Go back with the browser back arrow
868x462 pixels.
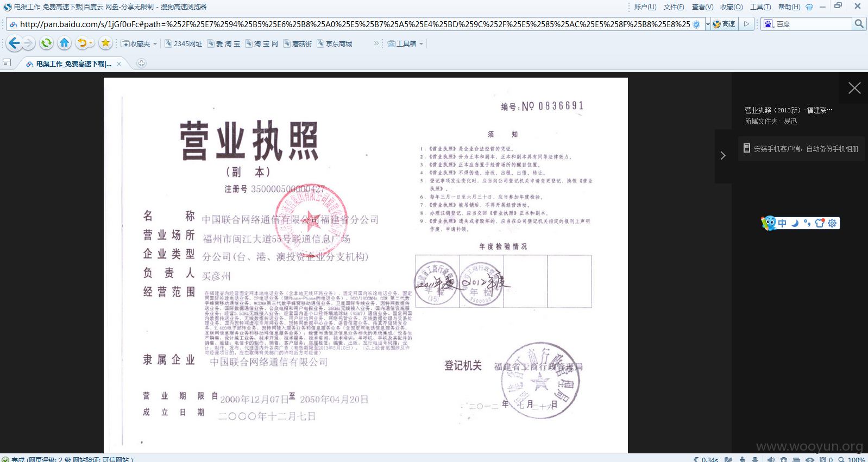14,43
